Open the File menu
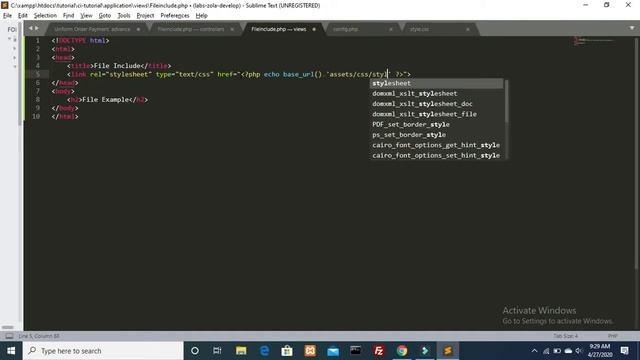Image resolution: width=640 pixels, height=360 pixels. [x=7, y=16]
